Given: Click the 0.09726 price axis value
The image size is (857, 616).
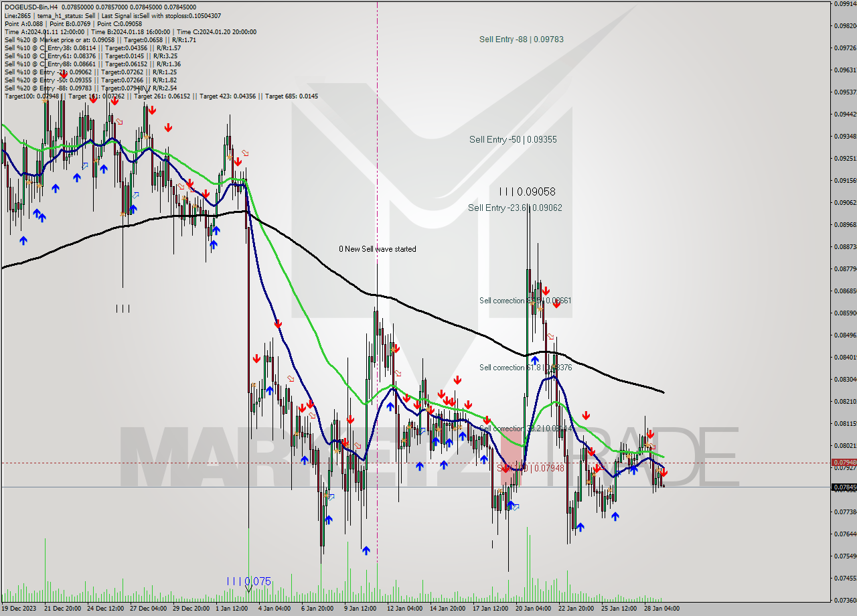Looking at the screenshot, I should coord(845,48).
